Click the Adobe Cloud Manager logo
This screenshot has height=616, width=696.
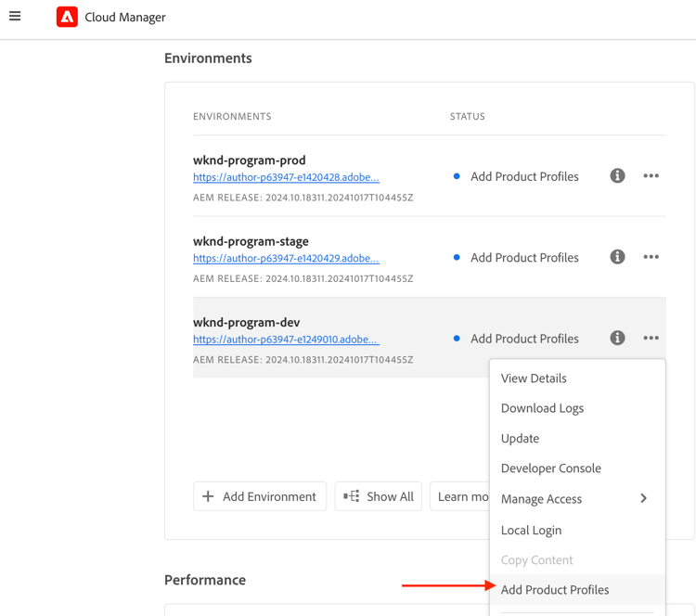(67, 17)
